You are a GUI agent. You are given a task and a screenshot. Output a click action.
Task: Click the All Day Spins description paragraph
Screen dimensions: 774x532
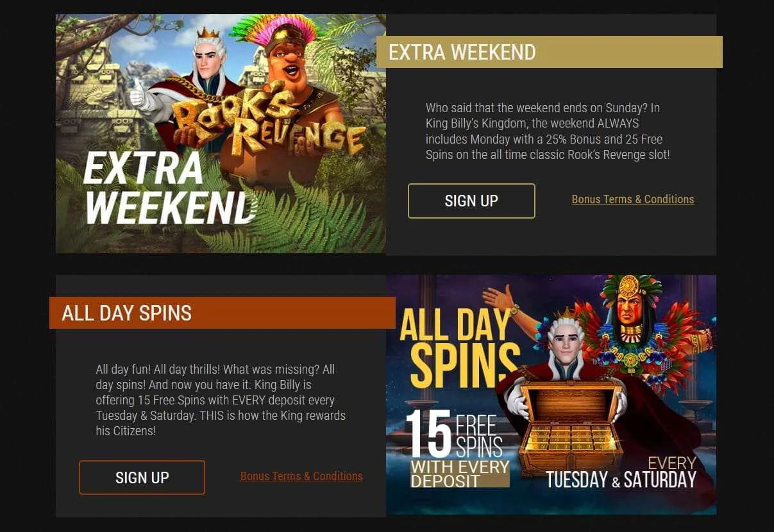tap(221, 400)
